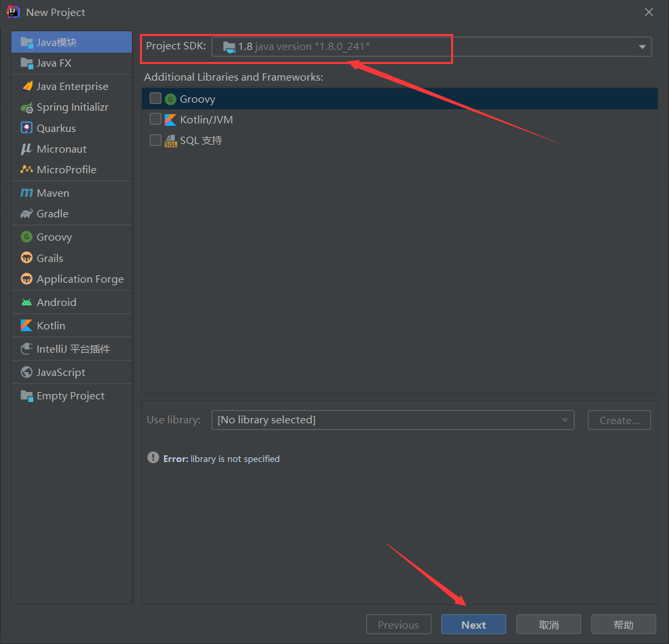This screenshot has width=669, height=644.
Task: Click the Java模块 folder icon
Action: click(x=27, y=42)
